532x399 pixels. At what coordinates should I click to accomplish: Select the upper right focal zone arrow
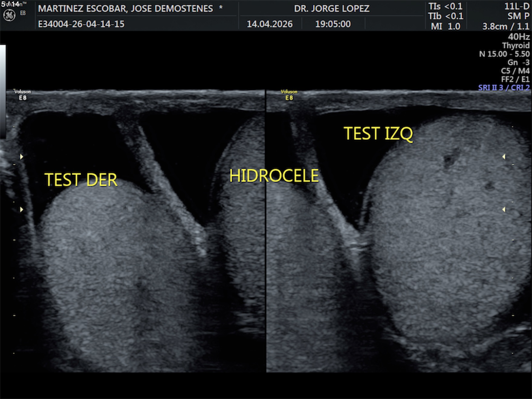[x=504, y=157]
